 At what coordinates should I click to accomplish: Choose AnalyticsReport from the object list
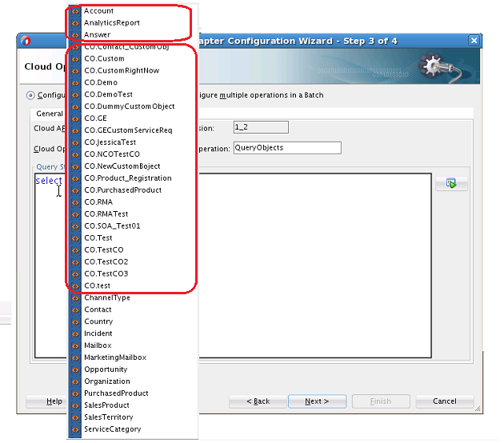(112, 23)
